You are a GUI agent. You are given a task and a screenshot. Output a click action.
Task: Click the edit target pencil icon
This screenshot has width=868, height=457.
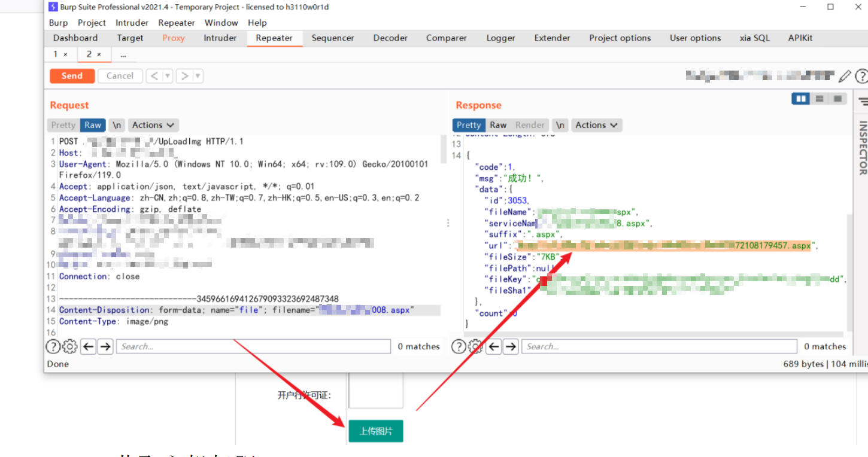(845, 76)
